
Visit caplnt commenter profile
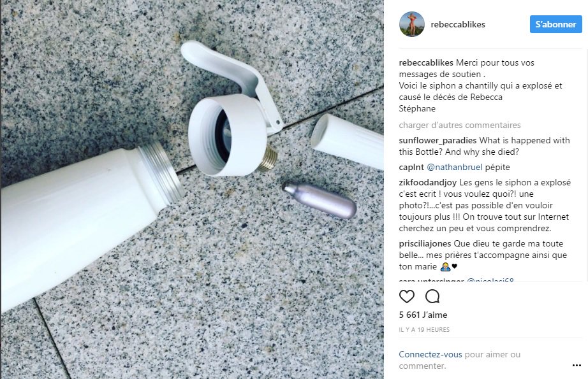[411, 167]
